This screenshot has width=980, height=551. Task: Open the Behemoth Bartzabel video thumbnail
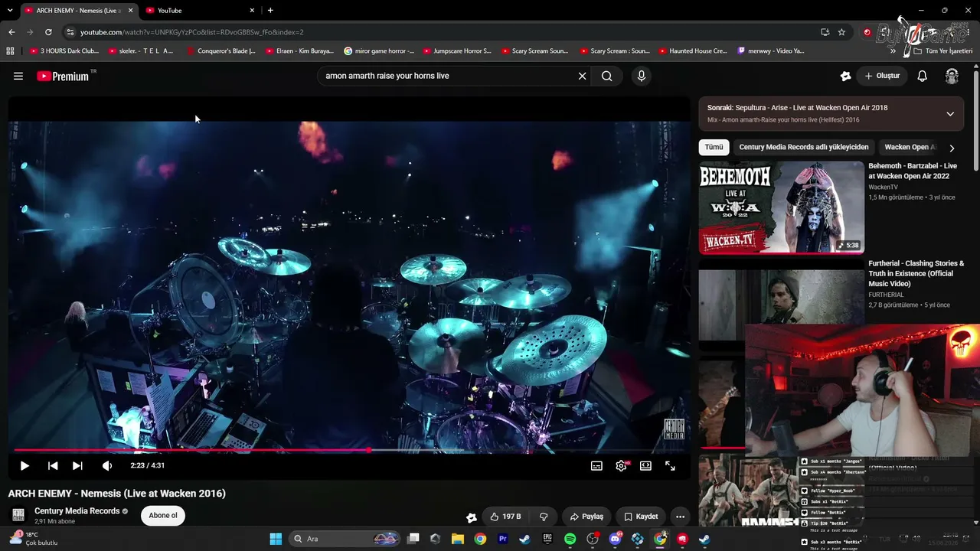pyautogui.click(x=781, y=207)
